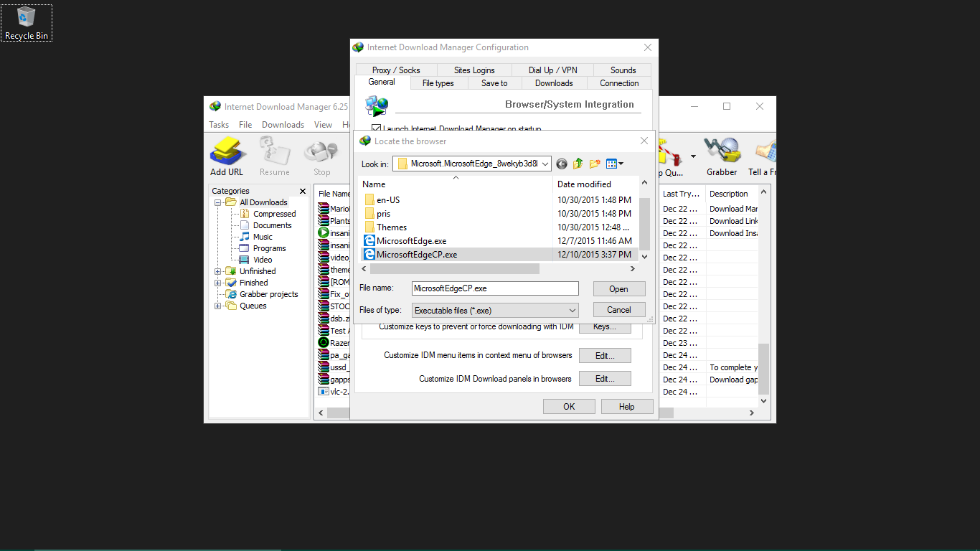Switch to the Save to tab
This screenshot has height=551, width=980.
494,83
